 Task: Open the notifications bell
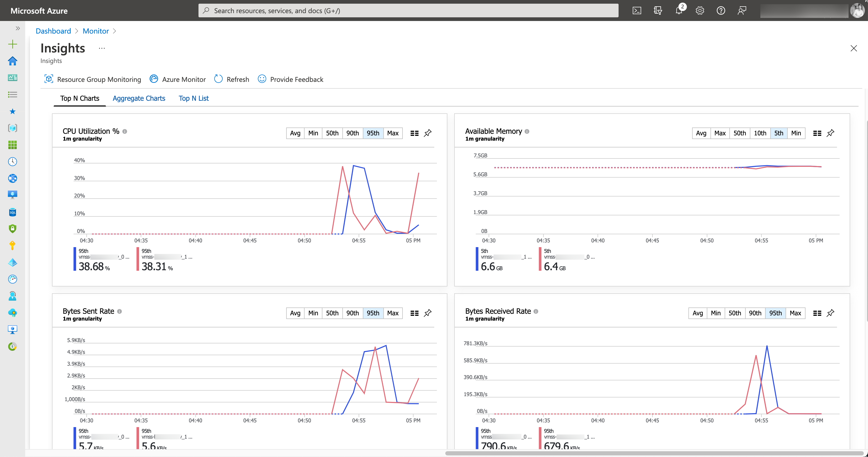[679, 10]
